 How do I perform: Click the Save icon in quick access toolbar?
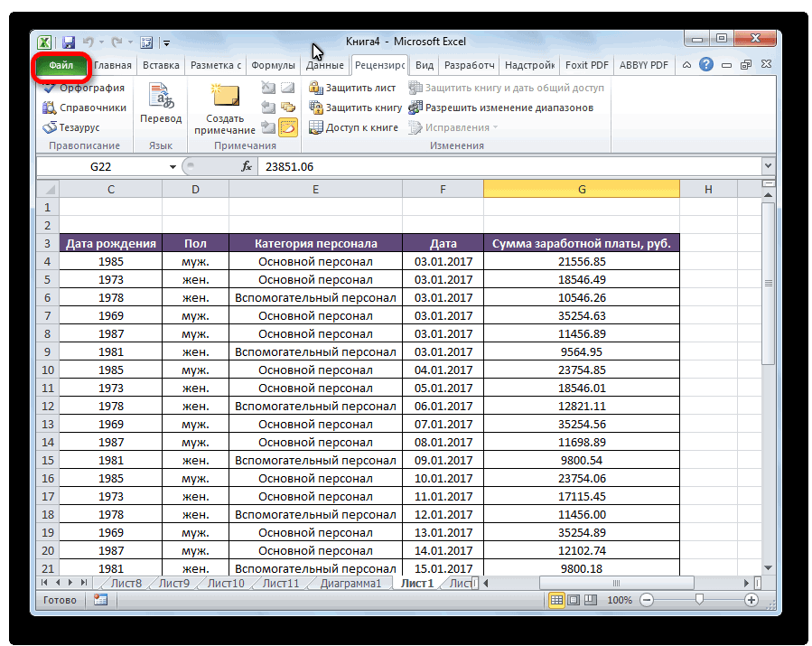[68, 42]
